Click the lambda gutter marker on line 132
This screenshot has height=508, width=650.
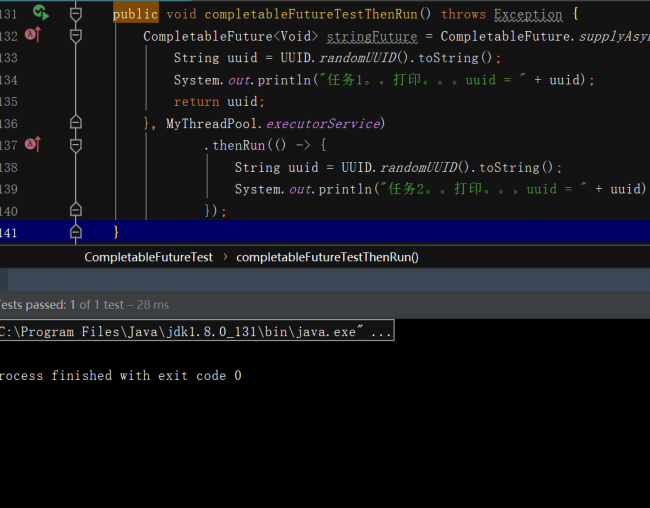coord(33,34)
